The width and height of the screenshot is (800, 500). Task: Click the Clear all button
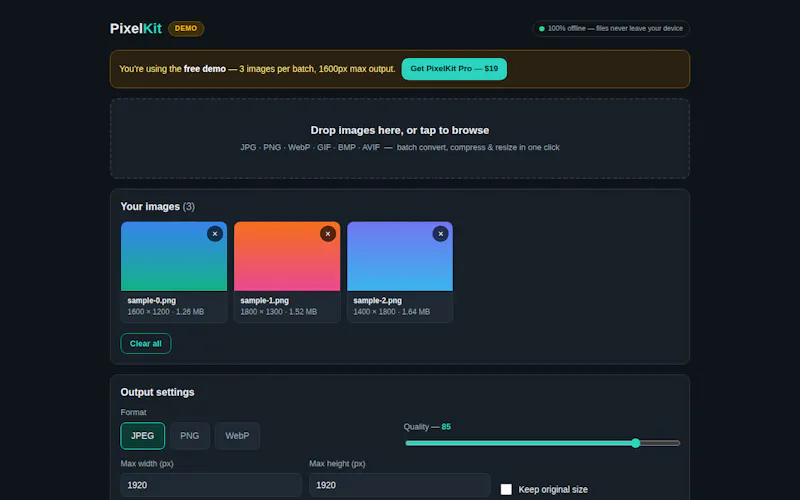[x=146, y=343]
